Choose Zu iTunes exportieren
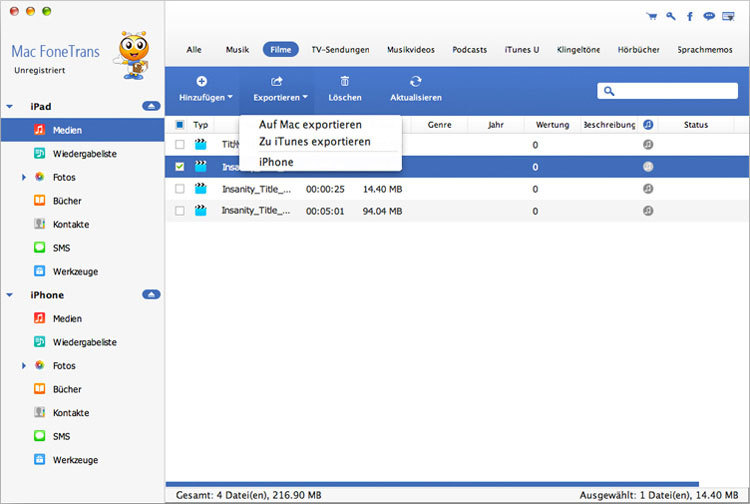 pyautogui.click(x=314, y=142)
